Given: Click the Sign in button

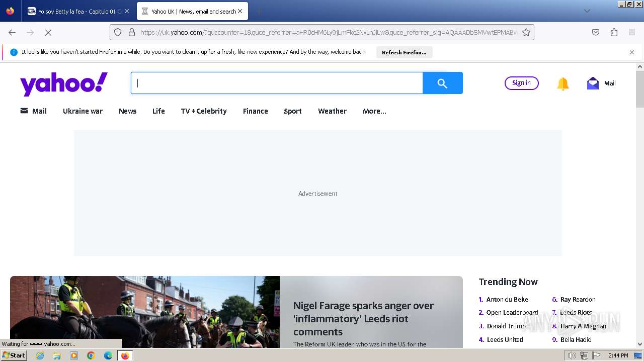Looking at the screenshot, I should click(521, 83).
